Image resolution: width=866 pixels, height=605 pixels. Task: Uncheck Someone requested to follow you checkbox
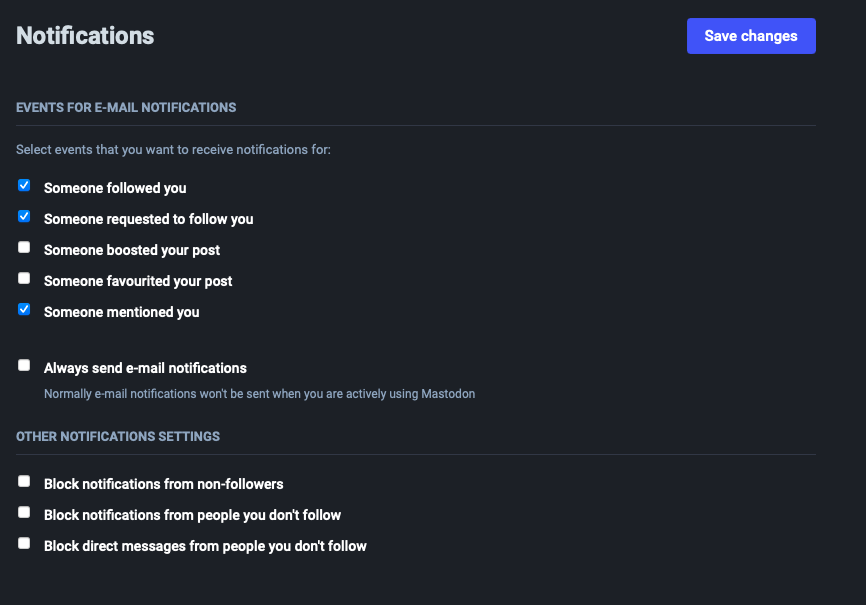tap(24, 216)
